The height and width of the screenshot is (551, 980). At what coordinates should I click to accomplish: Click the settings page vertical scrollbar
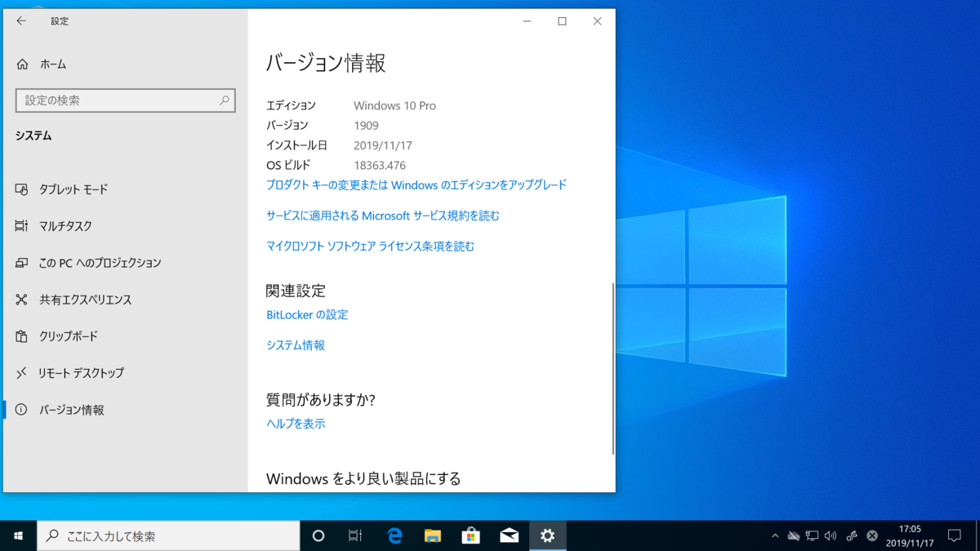[612, 369]
